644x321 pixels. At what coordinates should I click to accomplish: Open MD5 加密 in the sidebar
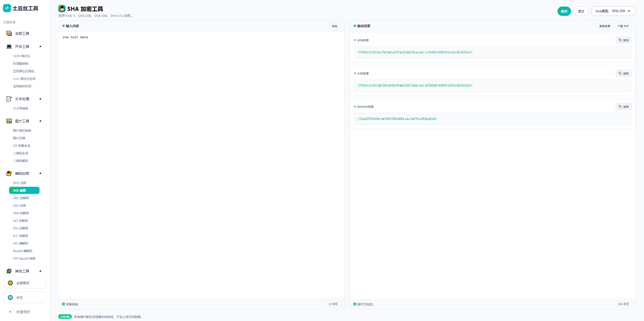pos(20,183)
